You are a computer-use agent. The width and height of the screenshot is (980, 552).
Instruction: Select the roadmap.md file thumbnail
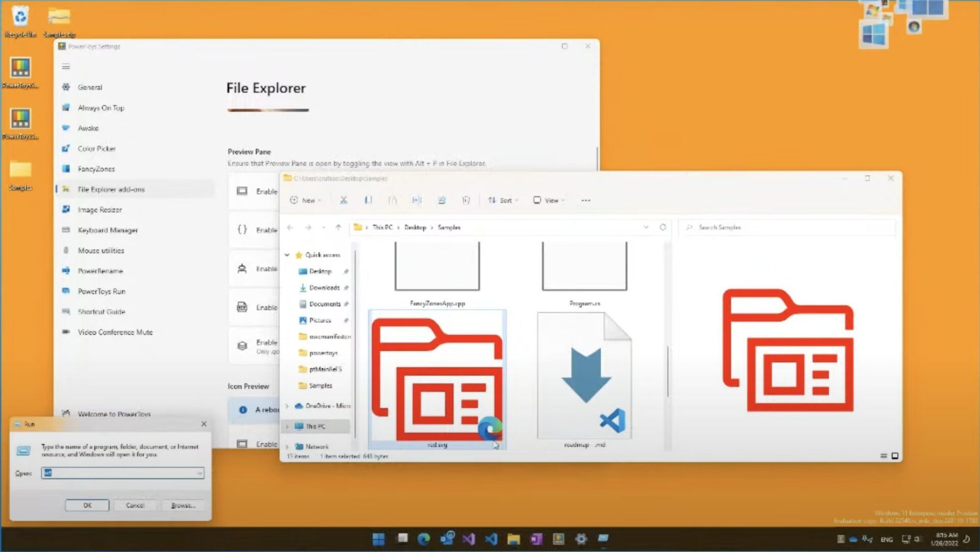coord(584,379)
